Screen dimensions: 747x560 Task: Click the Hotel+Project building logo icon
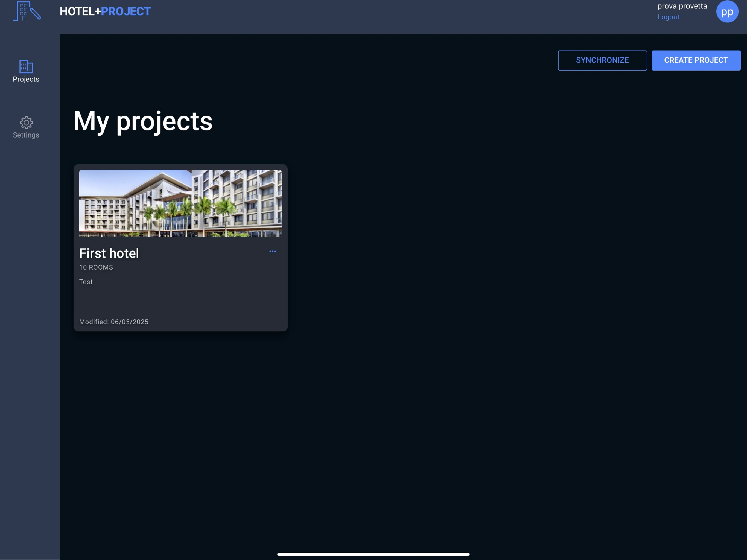27,11
